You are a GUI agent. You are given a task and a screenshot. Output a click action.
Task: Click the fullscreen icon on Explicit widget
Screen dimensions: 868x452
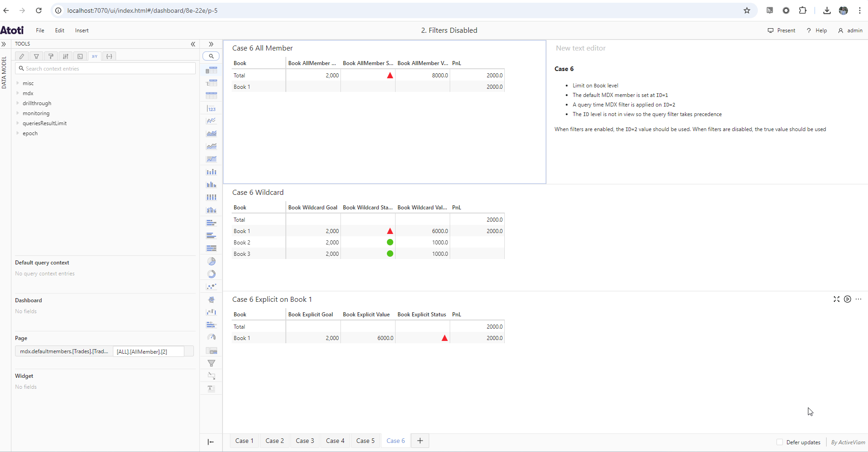[x=836, y=299]
